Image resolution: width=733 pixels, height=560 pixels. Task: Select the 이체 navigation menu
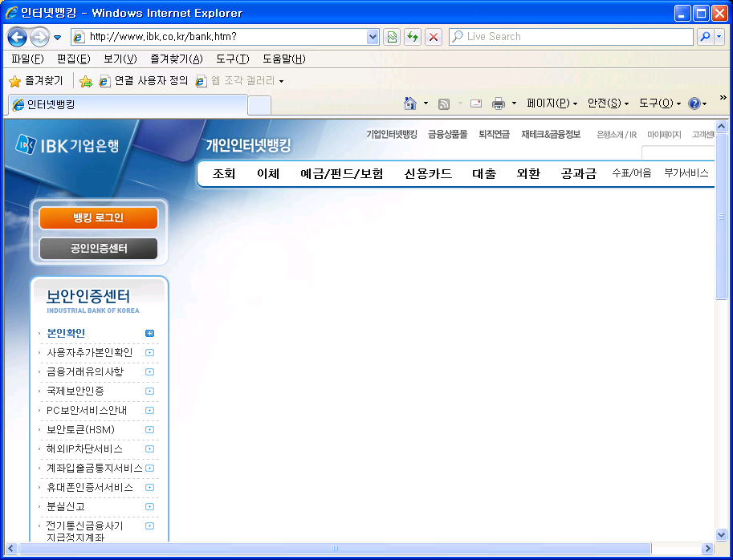coord(268,174)
